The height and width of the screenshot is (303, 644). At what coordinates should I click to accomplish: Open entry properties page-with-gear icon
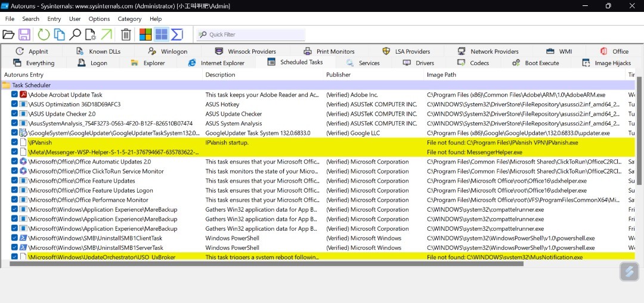coord(91,35)
